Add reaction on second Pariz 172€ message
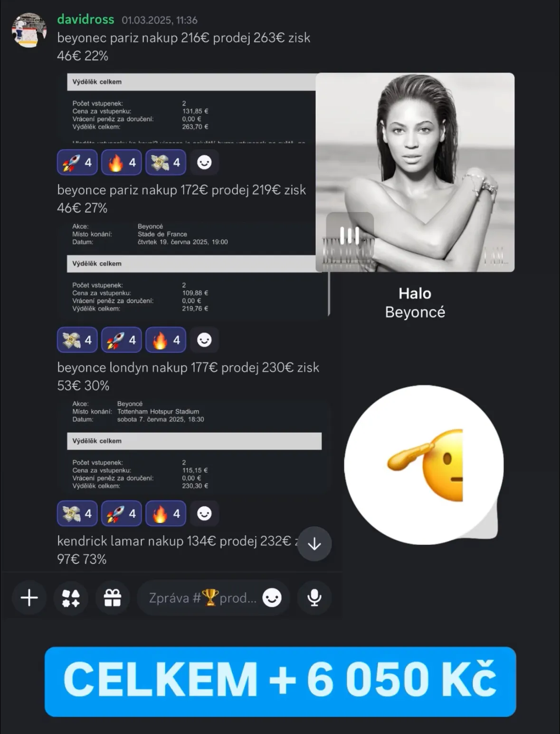 [204, 340]
